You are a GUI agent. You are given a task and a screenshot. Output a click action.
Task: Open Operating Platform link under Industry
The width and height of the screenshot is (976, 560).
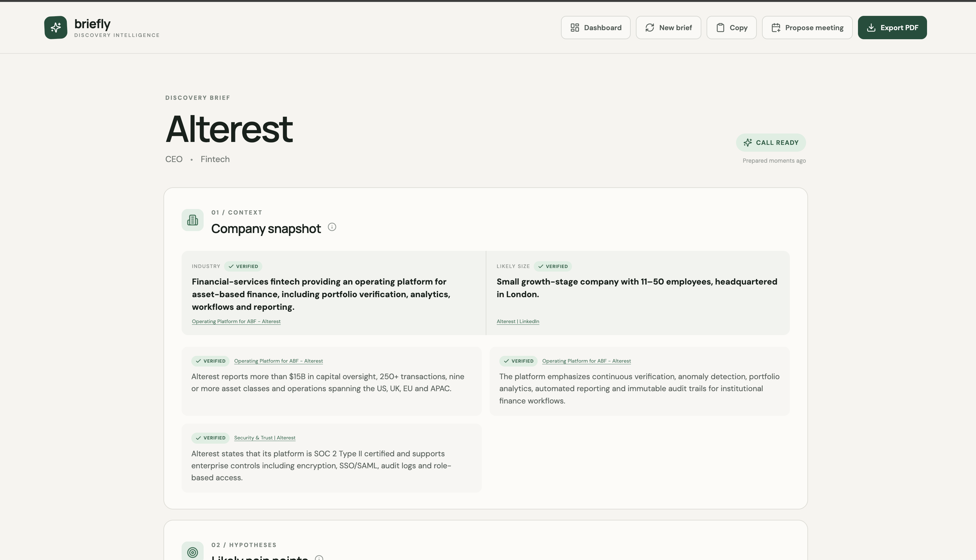pos(236,321)
